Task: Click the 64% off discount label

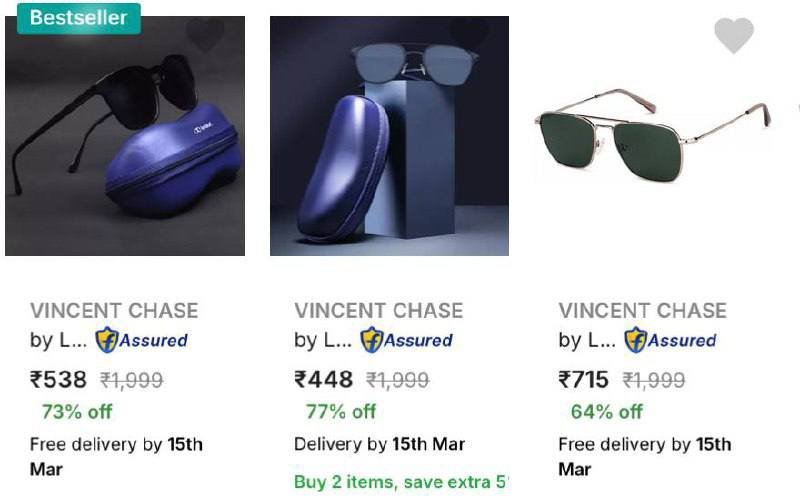Action: [x=606, y=411]
